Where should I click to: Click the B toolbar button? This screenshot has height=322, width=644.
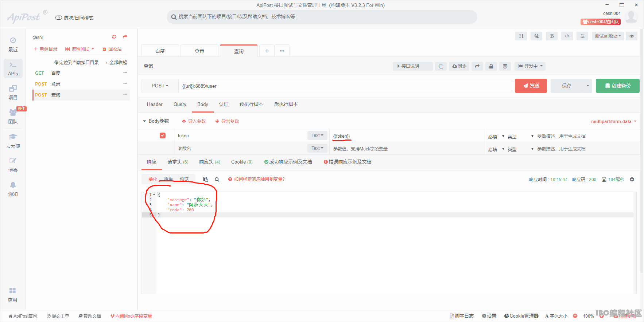click(x=552, y=36)
